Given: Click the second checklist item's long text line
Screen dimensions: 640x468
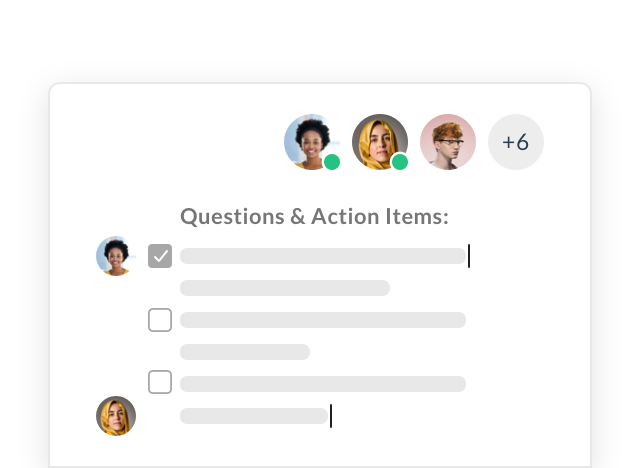Looking at the screenshot, I should [322, 320].
